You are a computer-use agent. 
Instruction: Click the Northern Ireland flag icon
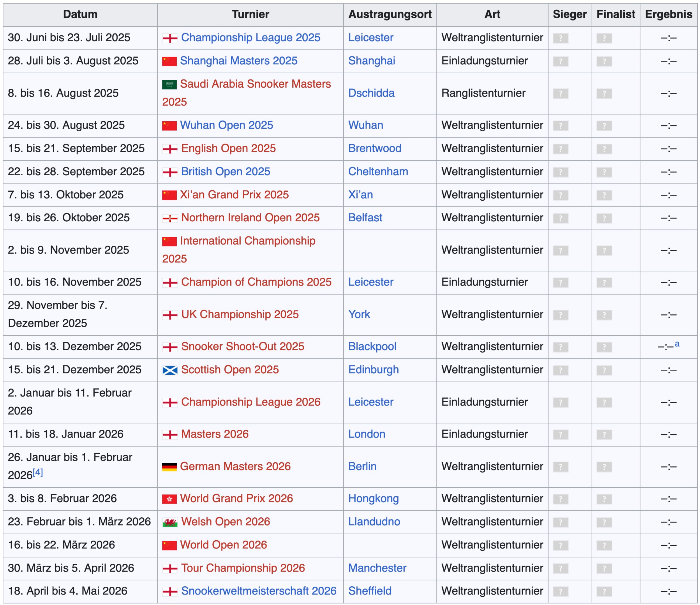(170, 218)
